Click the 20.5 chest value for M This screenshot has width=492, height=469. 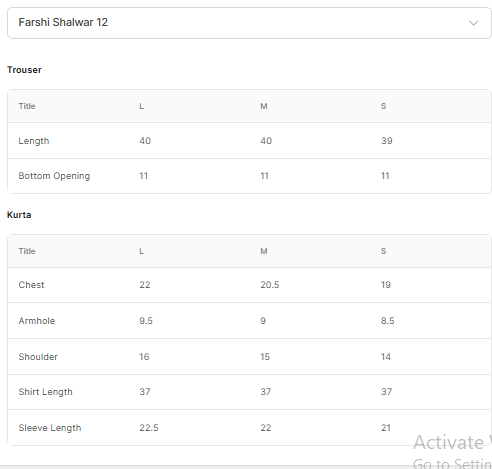tap(270, 285)
